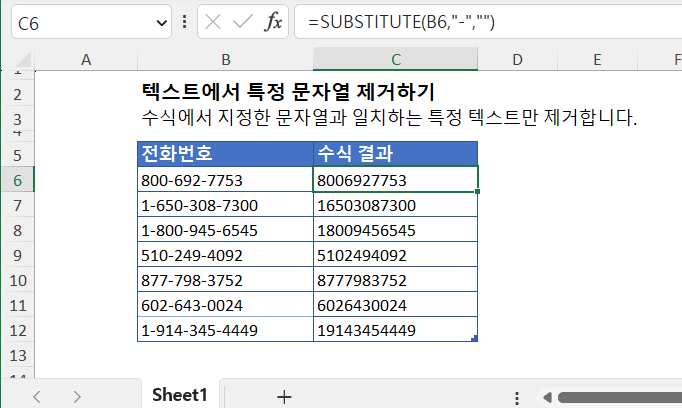The width and height of the screenshot is (682, 408).
Task: Select cell containing 877-798-3752
Action: coord(225,280)
